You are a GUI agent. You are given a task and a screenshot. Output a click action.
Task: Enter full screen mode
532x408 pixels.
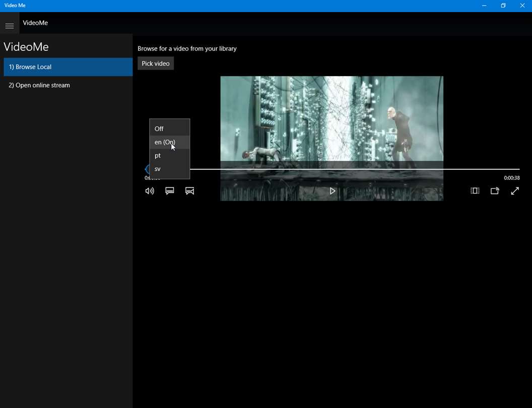pos(515,191)
